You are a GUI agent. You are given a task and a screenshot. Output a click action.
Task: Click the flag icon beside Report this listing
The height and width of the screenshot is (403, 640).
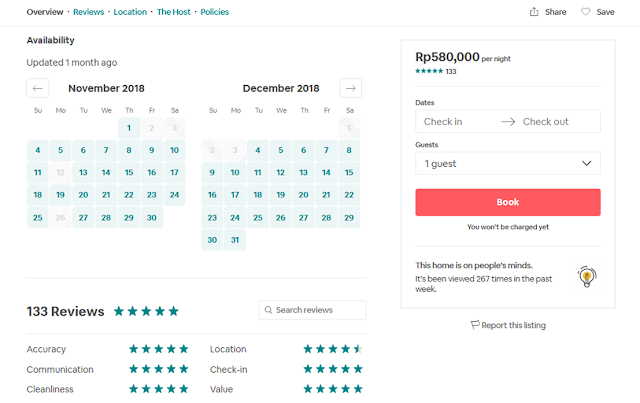[x=475, y=325]
